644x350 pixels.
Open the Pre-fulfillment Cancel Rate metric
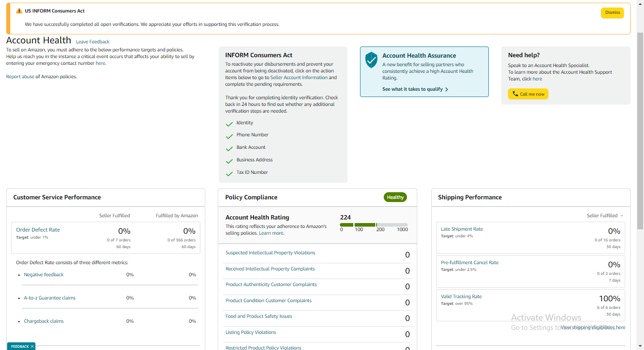tap(470, 262)
